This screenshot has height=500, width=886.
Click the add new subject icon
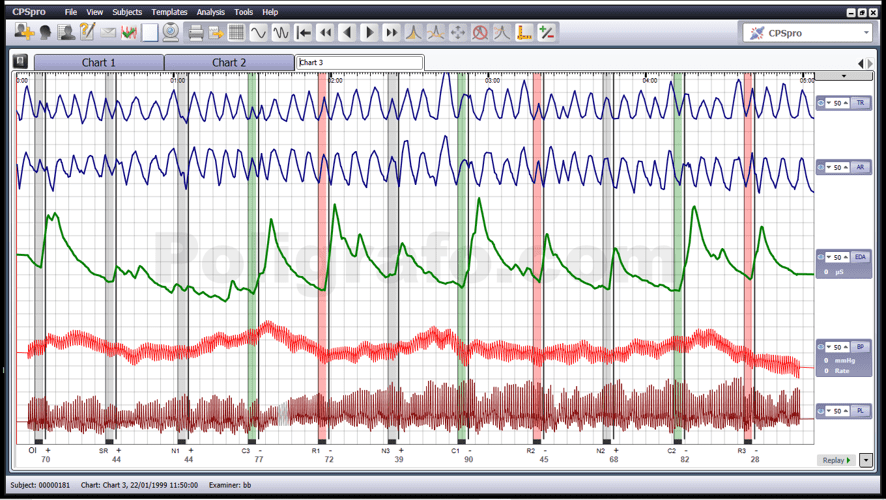coord(24,33)
